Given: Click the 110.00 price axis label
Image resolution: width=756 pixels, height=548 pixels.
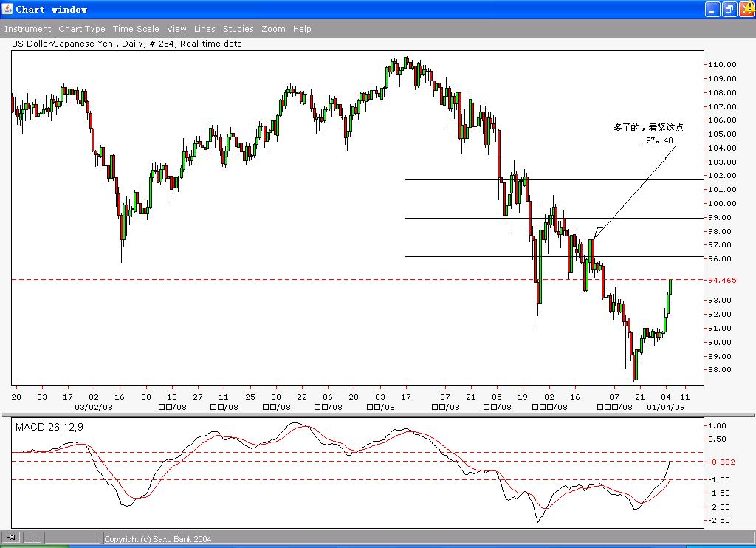Looking at the screenshot, I should [x=722, y=65].
